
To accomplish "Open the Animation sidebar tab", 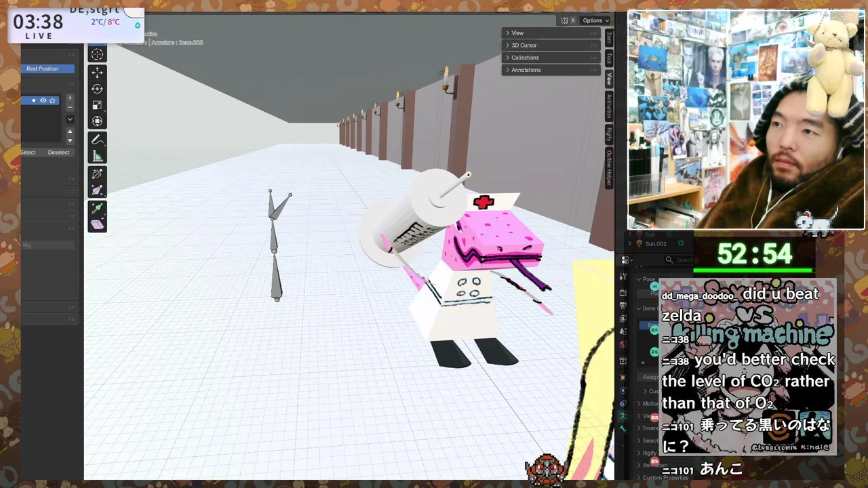I will 609,106.
